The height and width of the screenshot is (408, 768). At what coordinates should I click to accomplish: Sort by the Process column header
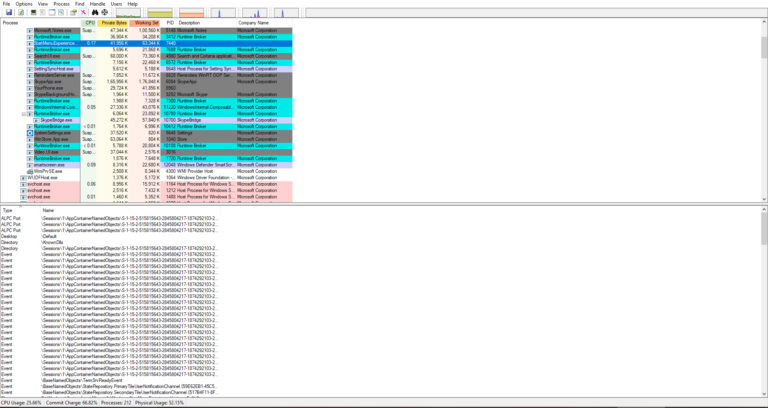coord(41,23)
